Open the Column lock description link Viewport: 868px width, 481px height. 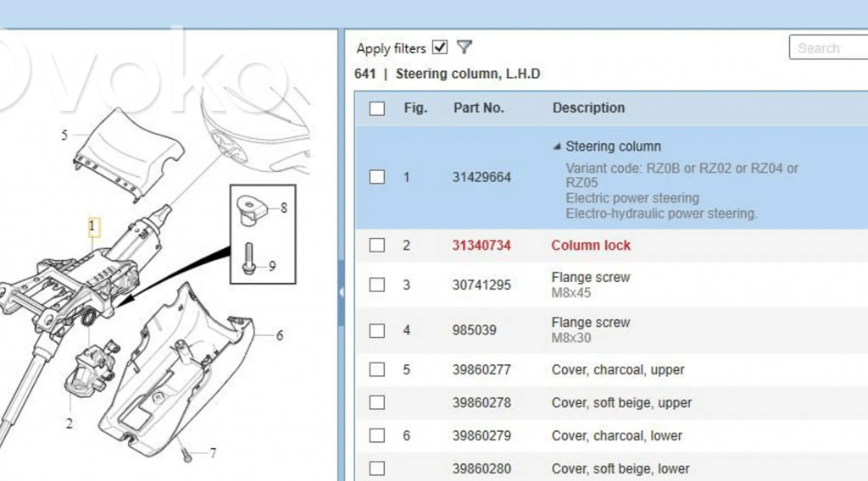[x=591, y=246]
